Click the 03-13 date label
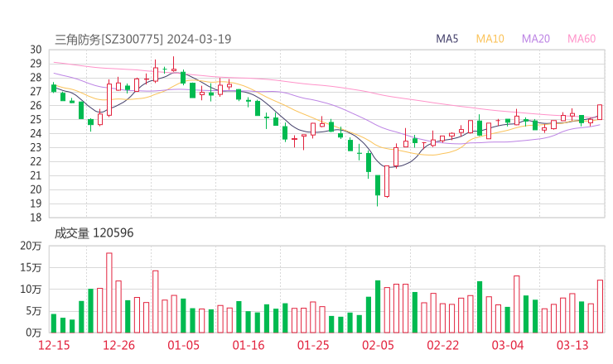This screenshot has height=364, width=613. [x=572, y=345]
